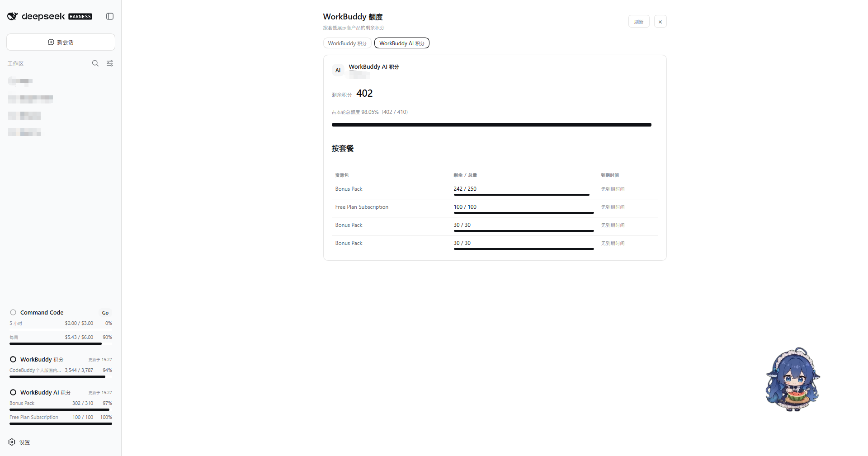
Task: Click the deepseek whale logo
Action: (13, 16)
